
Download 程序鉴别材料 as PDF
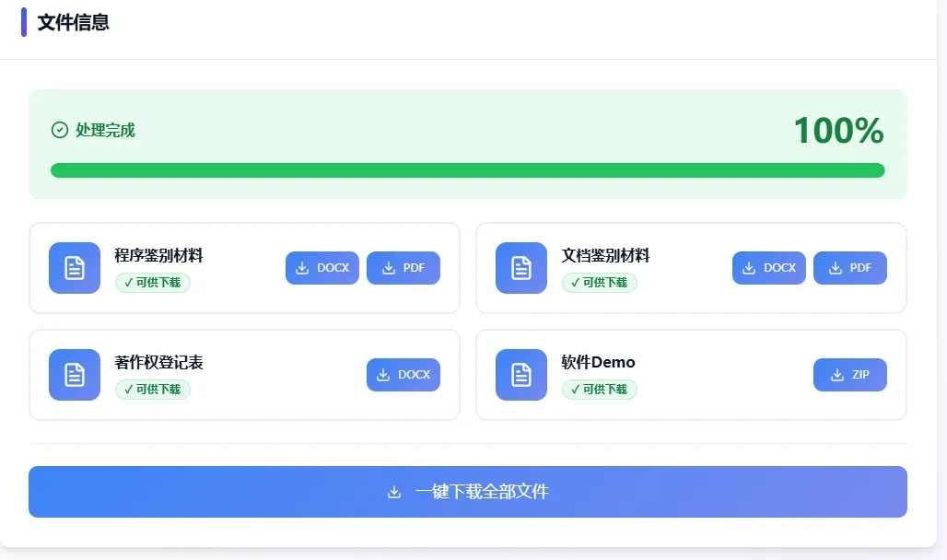[x=403, y=268]
